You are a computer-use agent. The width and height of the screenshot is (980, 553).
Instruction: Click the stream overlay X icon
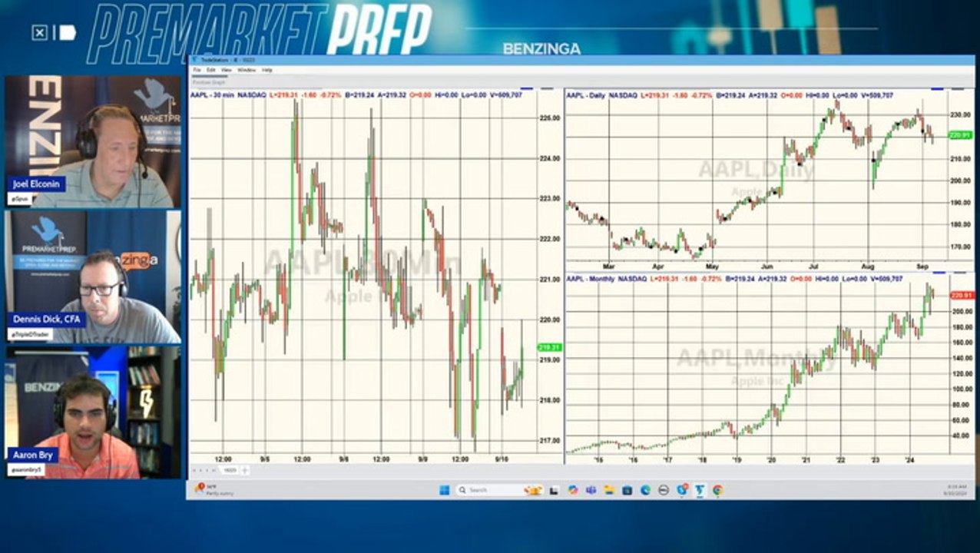click(x=40, y=32)
